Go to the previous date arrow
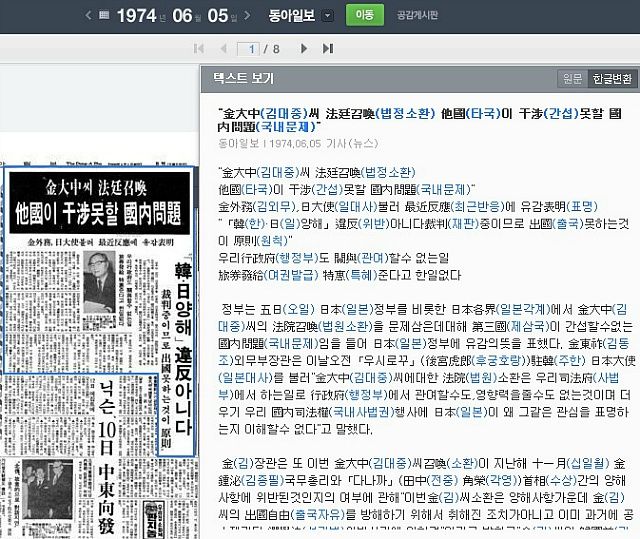This screenshot has width=640, height=539. point(88,16)
